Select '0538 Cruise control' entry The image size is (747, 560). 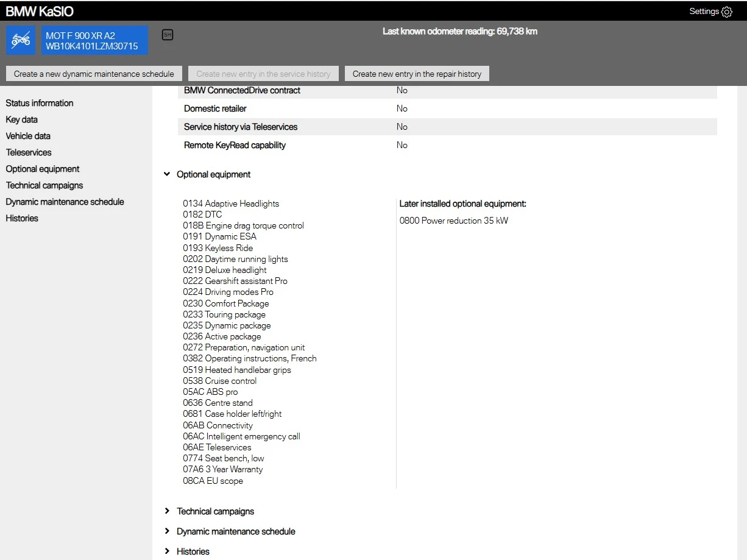pyautogui.click(x=220, y=381)
